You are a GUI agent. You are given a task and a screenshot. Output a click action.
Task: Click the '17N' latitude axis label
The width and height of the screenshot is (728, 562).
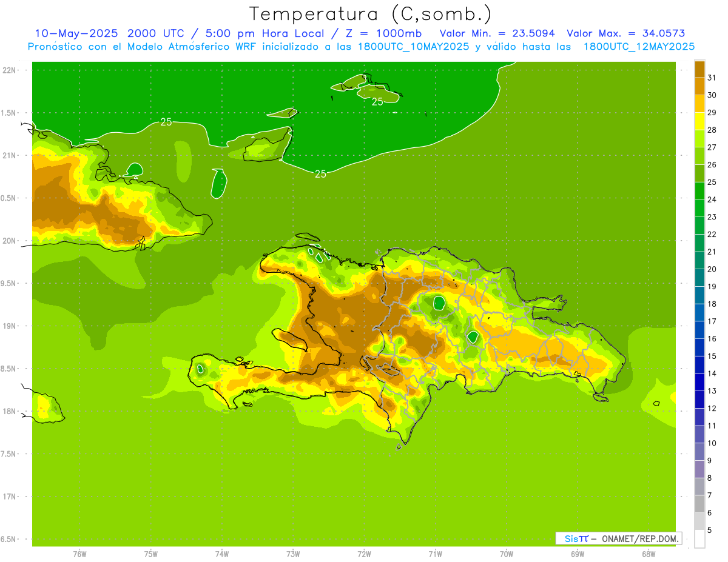[10, 497]
